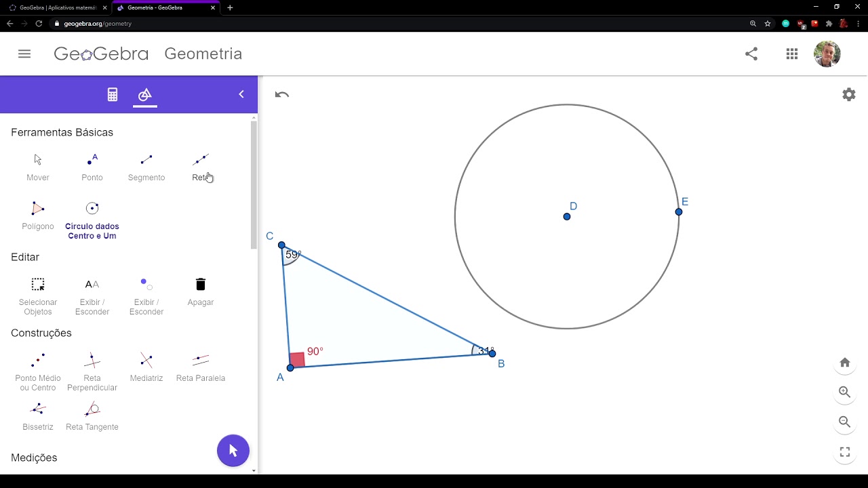Select the Mover tool
The width and height of the screenshot is (868, 488).
pos(38,167)
